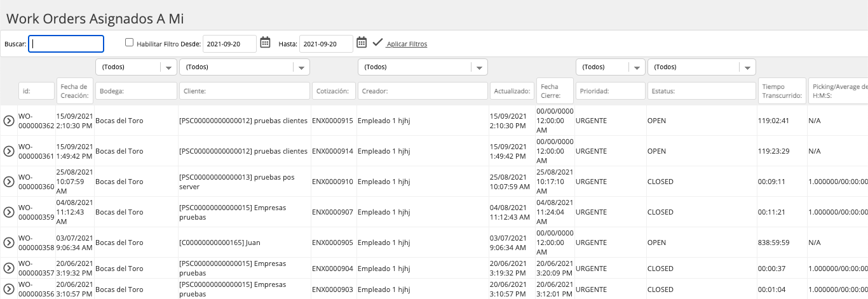The width and height of the screenshot is (868, 299).
Task: Open the Estatus (Todos) dropdown
Action: tap(702, 67)
